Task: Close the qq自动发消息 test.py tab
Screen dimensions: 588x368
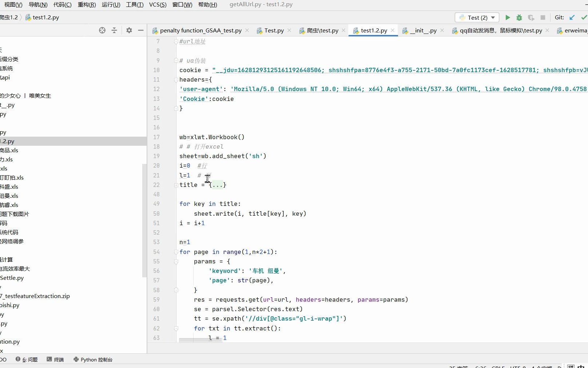Action: [548, 30]
